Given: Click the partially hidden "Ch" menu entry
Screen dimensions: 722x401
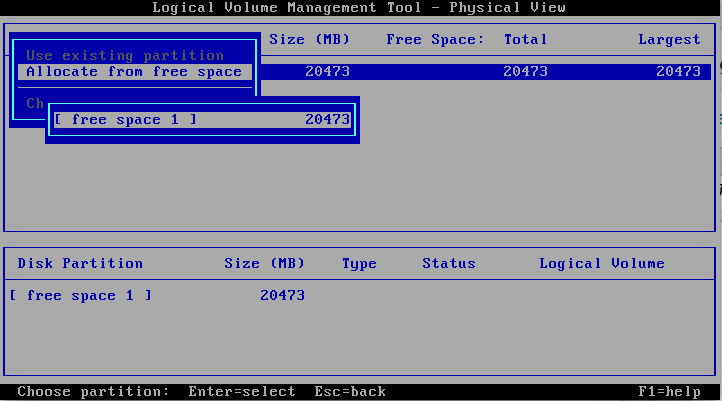Looking at the screenshot, I should 35,103.
